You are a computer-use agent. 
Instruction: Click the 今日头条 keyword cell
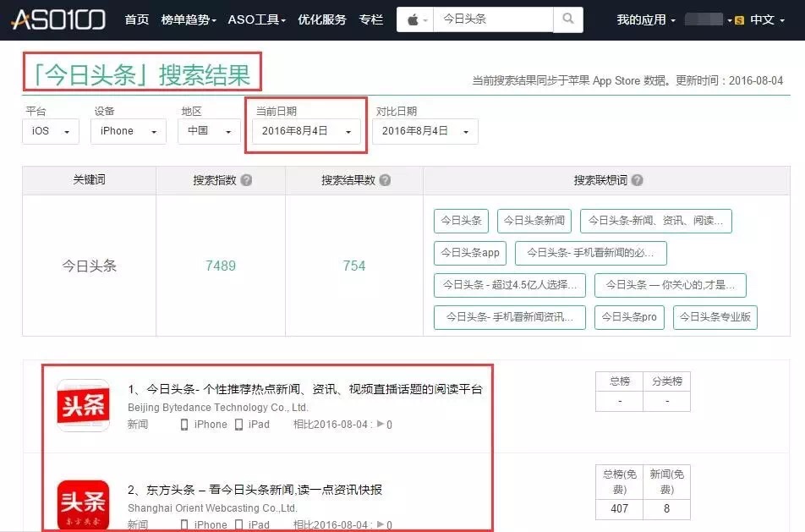90,266
